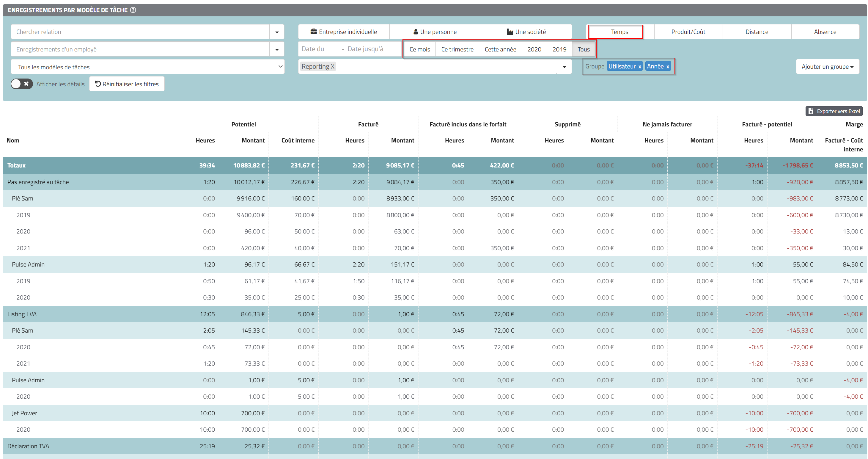Switch to the Absence tab
The width and height of the screenshot is (868, 459).
[x=825, y=32]
